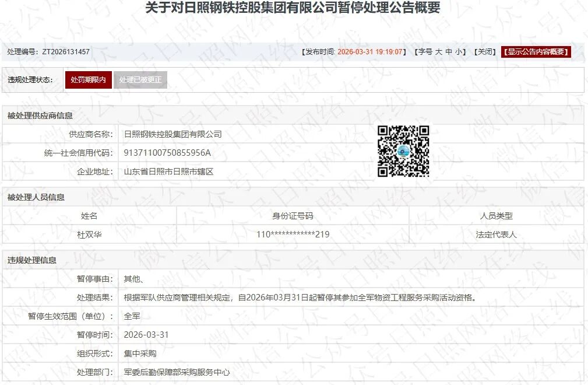588x385 pixels.
Task: Click the reason value 其他、
Action: pos(134,279)
